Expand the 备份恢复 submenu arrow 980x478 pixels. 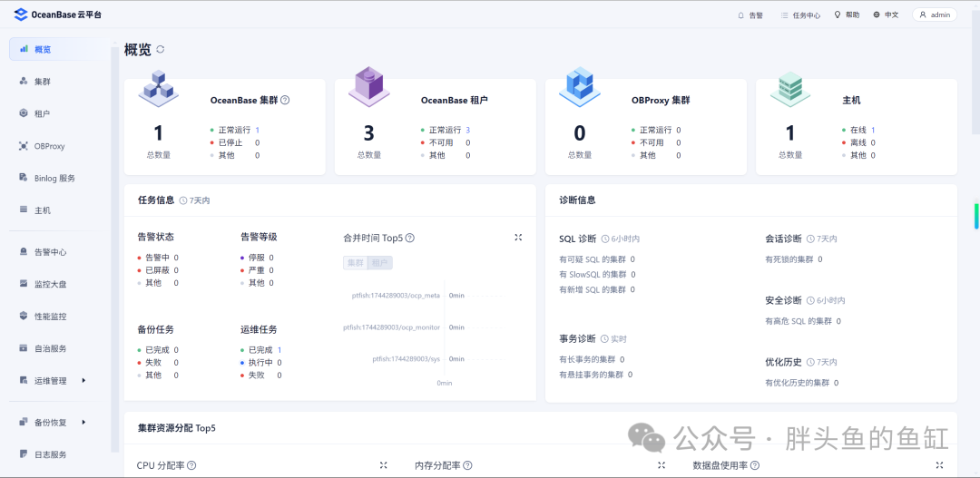83,423
